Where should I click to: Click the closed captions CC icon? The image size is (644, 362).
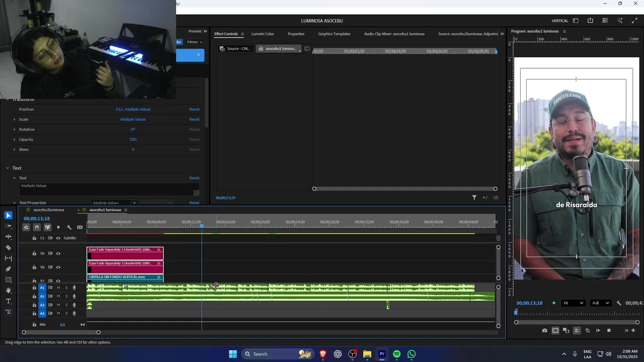79,227
